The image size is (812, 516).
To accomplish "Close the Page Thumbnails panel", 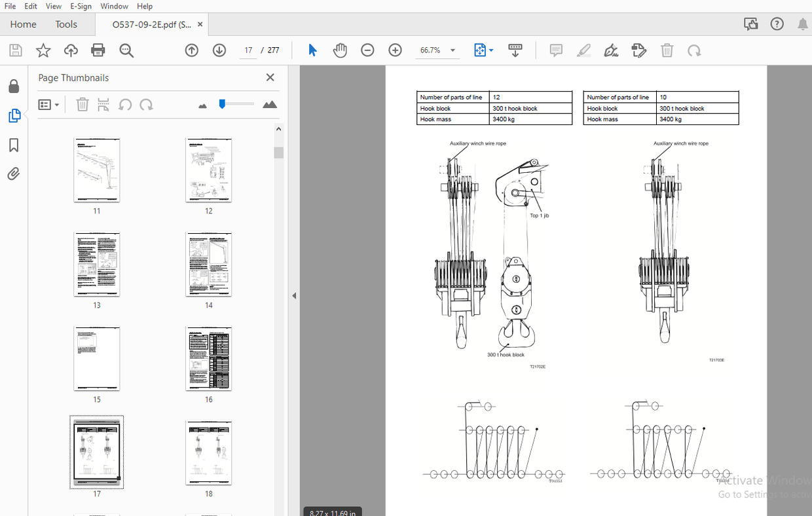I will 270,77.
